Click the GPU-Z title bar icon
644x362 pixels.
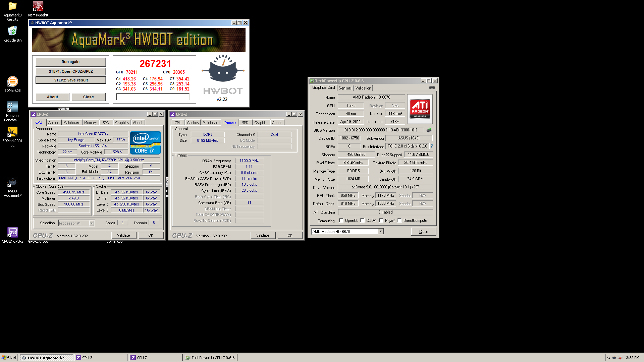(x=312, y=81)
